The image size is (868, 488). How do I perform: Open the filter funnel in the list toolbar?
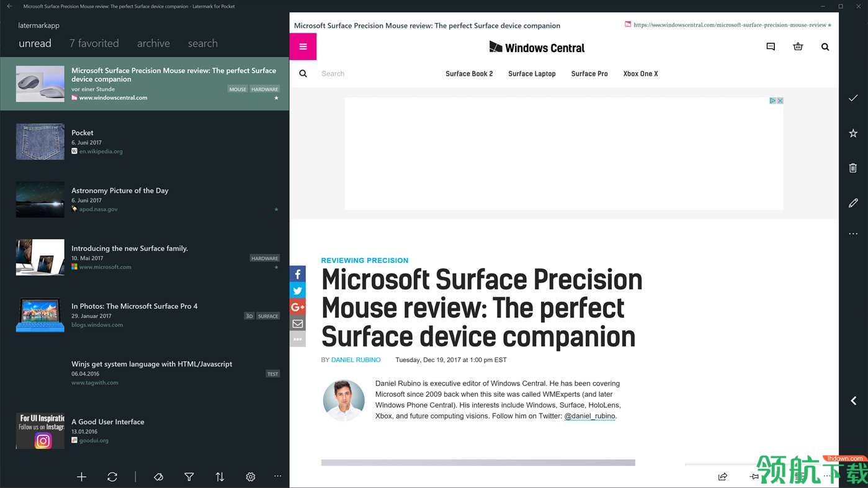pyautogui.click(x=189, y=477)
